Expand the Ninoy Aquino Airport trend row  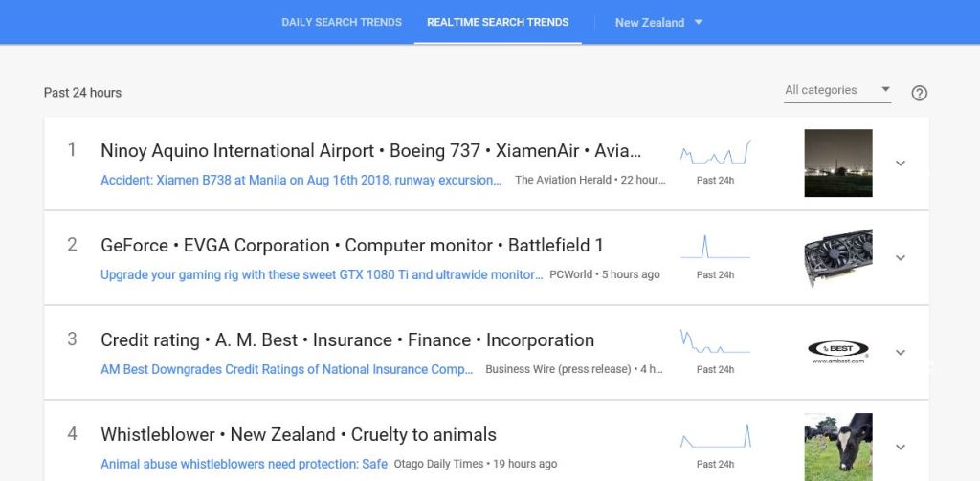point(900,164)
